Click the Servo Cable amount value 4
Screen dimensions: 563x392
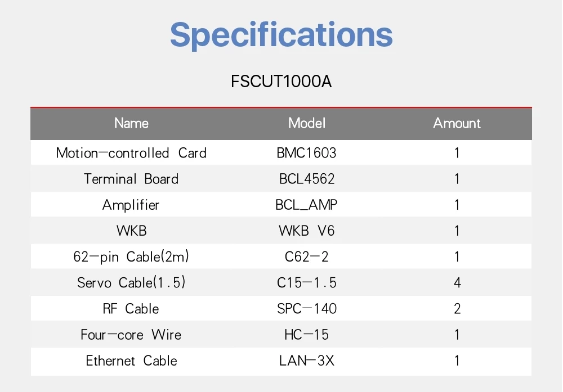click(457, 283)
